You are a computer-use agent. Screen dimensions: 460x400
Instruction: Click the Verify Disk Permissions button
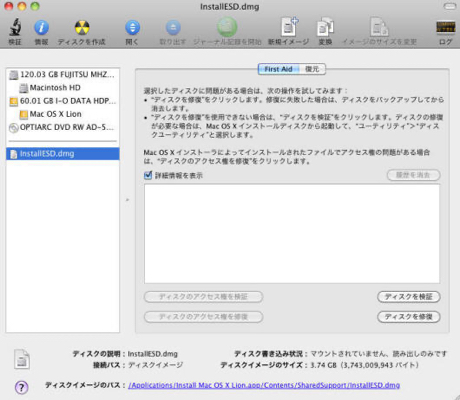tap(203, 297)
